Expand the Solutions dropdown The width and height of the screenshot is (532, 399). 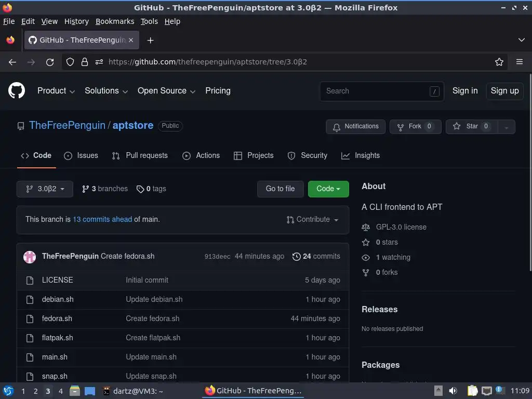pos(106,91)
